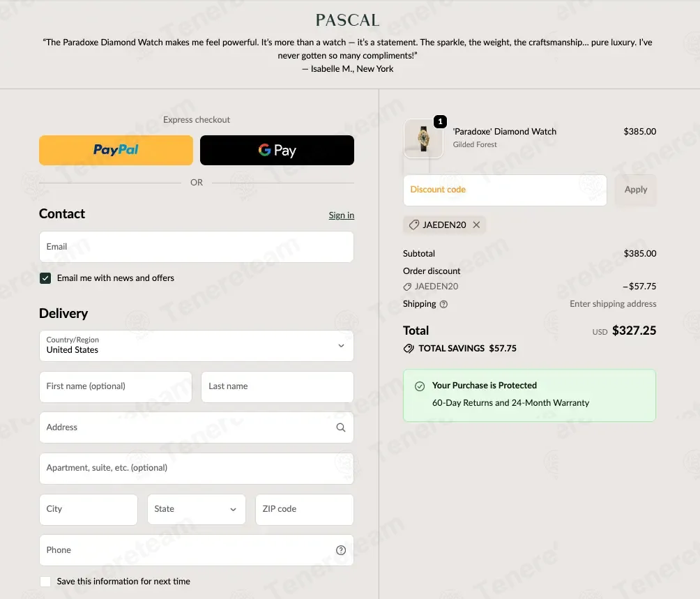Pay with PayPal express checkout

[x=116, y=150]
